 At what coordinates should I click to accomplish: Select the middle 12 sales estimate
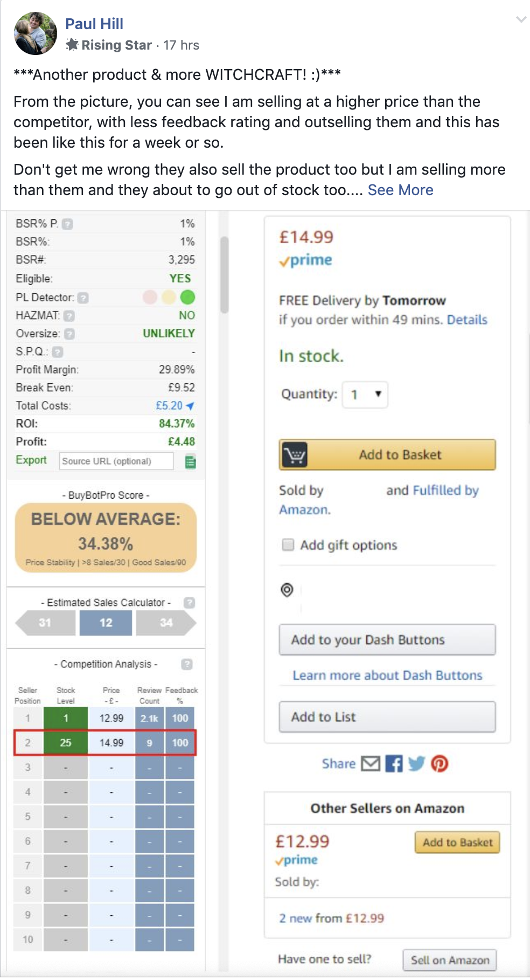pos(106,623)
